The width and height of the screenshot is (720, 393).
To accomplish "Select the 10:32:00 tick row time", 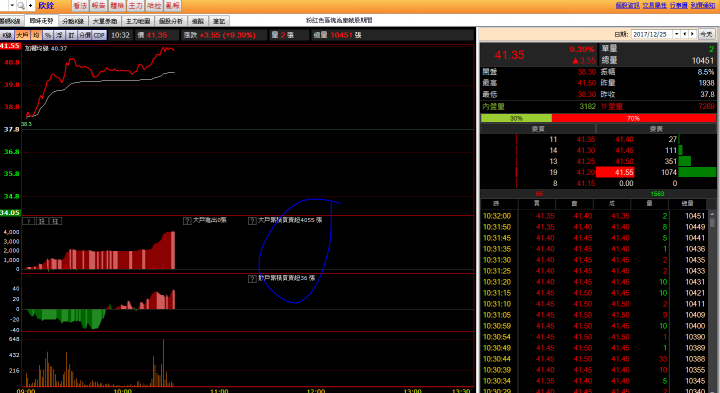I will tap(497, 216).
